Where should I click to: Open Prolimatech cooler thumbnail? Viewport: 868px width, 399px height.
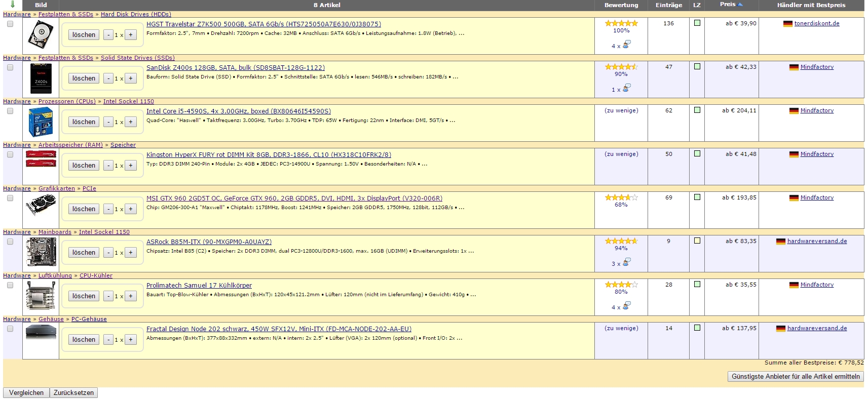point(41,296)
